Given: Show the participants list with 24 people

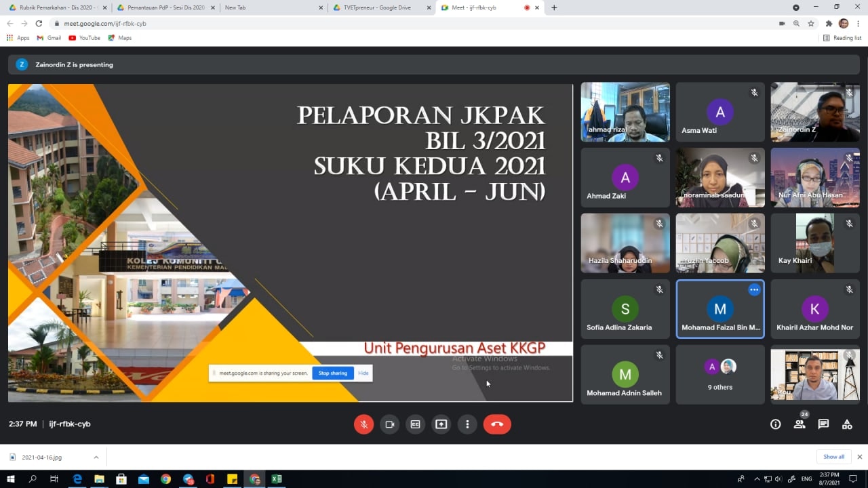Looking at the screenshot, I should [x=800, y=424].
